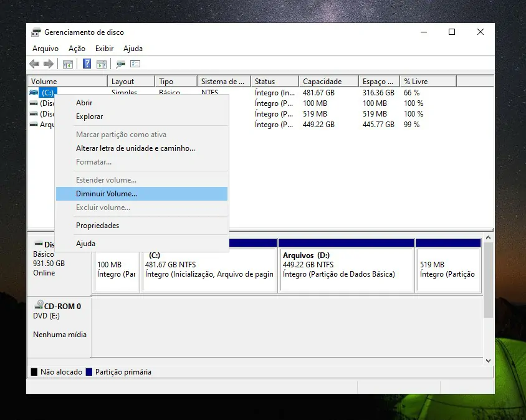
Task: Sort by the Volume column header
Action: 67,82
